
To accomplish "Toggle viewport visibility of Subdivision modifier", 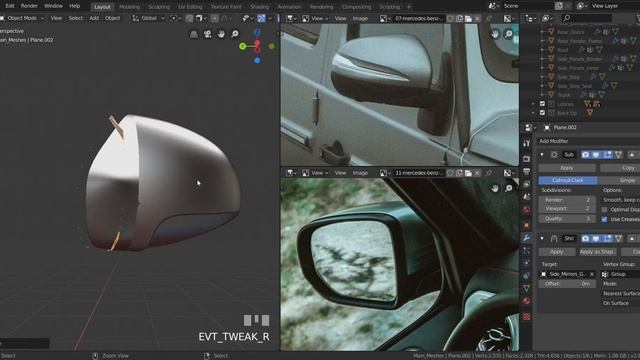I will coord(596,155).
